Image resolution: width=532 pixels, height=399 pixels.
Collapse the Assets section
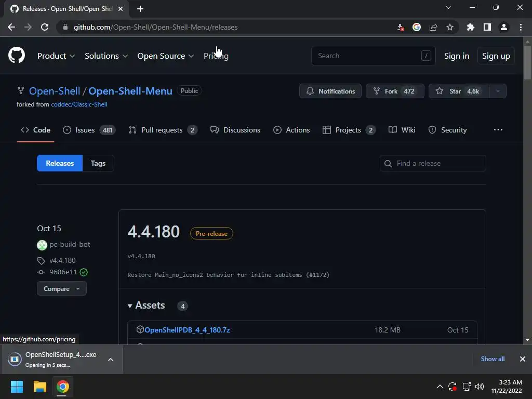(x=146, y=305)
